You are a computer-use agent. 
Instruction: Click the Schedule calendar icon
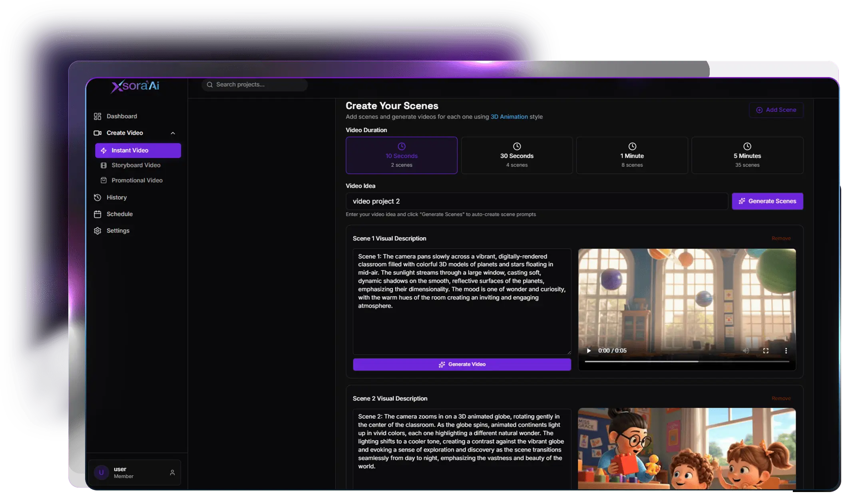(98, 214)
